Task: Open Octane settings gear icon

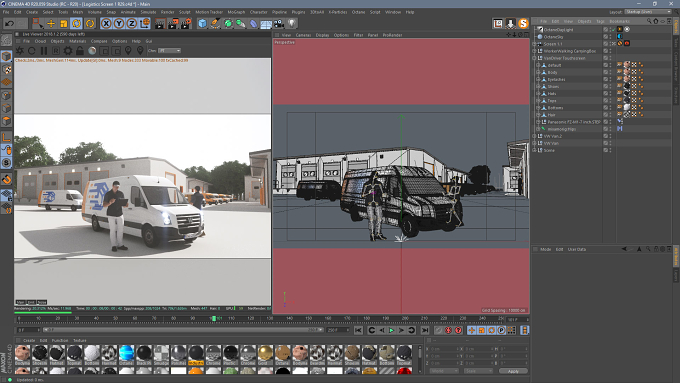Action: [68, 51]
